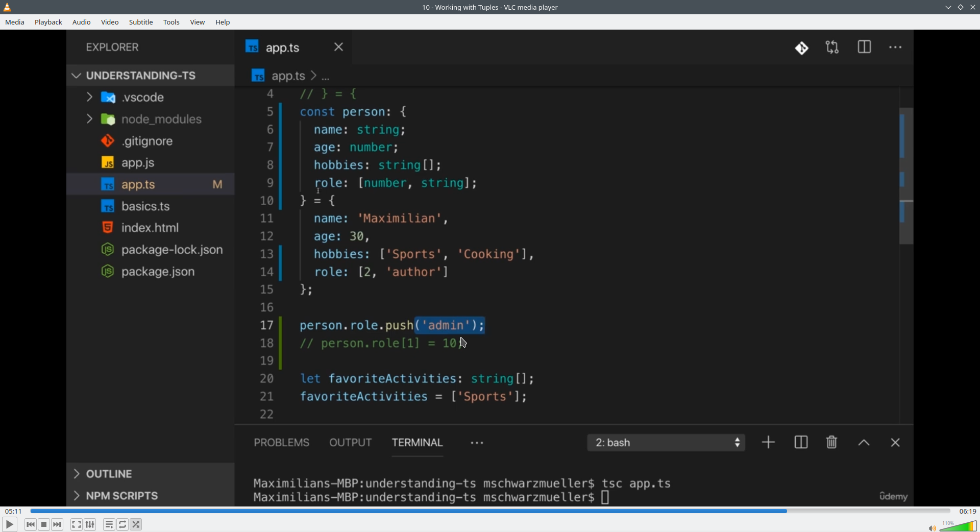Click line number 17 in the gutter
The width and height of the screenshot is (980, 532).
[267, 325]
